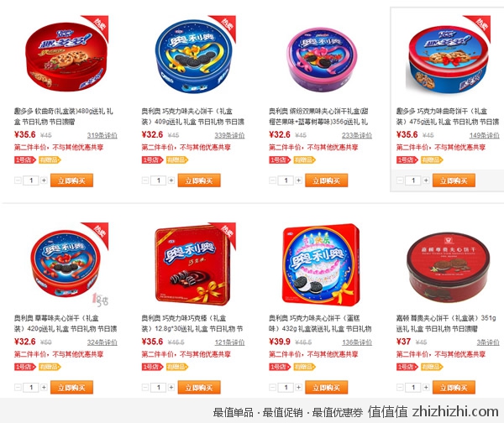Click 立即购买 for Oreo 巧克棒 gift box
Image resolution: width=504 pixels, height=423 pixels.
point(199,388)
